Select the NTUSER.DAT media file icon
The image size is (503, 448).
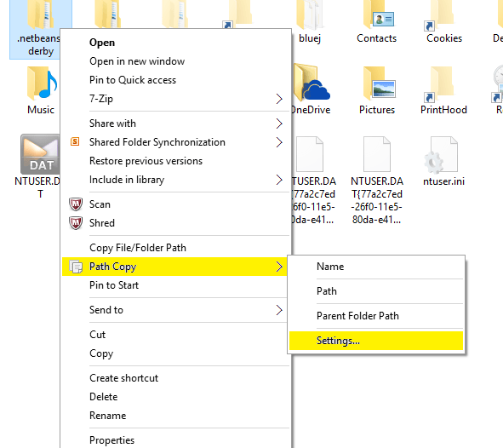click(x=40, y=154)
